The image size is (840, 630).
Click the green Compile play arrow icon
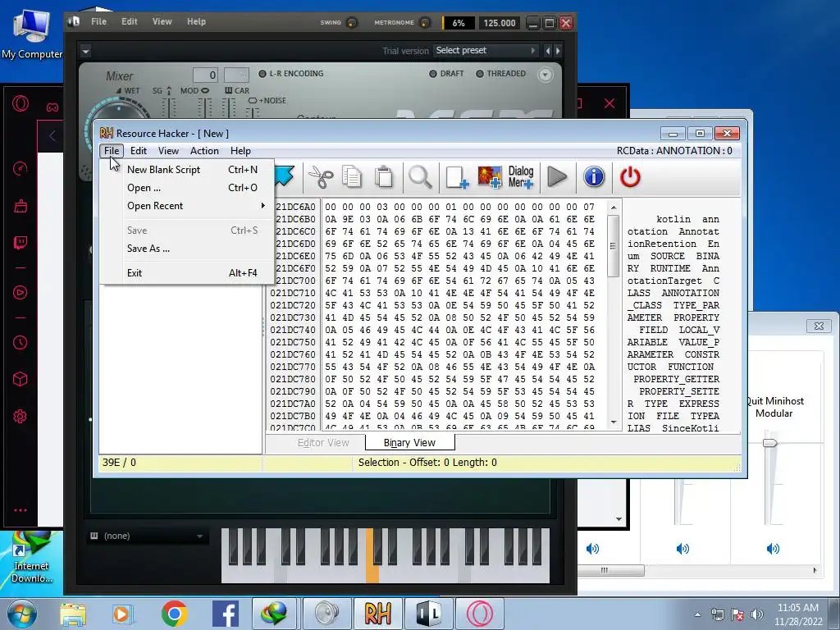pos(557,177)
